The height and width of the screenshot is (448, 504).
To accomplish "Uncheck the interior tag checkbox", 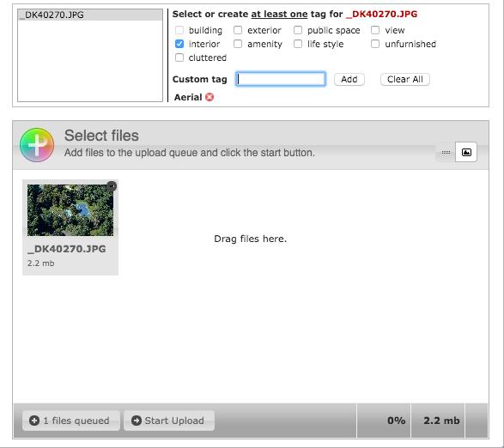I will click(x=179, y=44).
